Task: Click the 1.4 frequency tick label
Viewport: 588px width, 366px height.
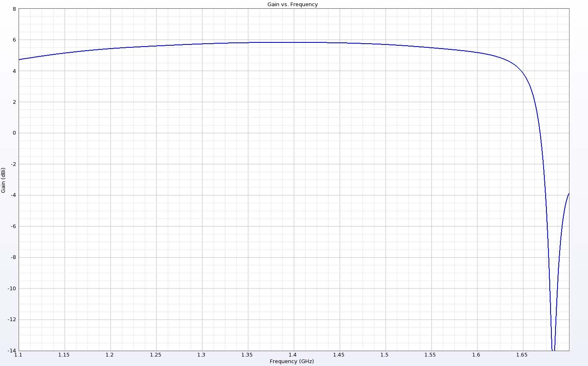Action: 293,355
